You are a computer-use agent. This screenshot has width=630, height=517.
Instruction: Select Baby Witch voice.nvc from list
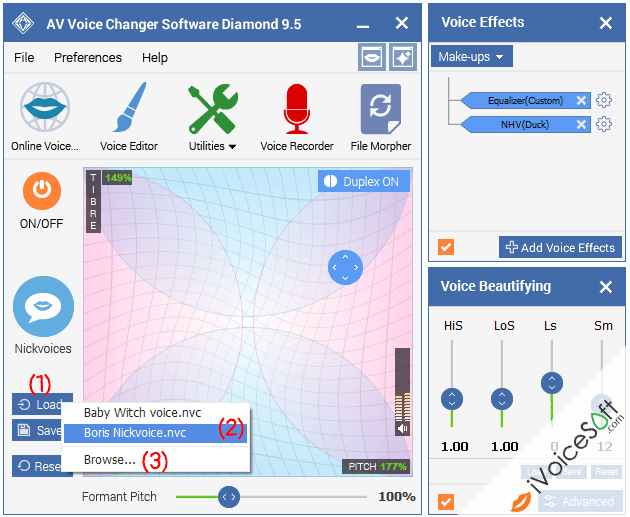(156, 413)
